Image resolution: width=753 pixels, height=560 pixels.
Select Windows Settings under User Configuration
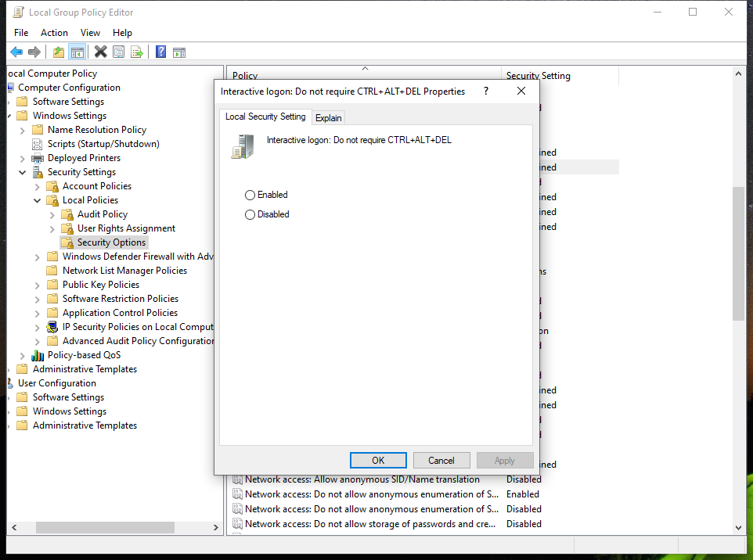click(x=70, y=411)
